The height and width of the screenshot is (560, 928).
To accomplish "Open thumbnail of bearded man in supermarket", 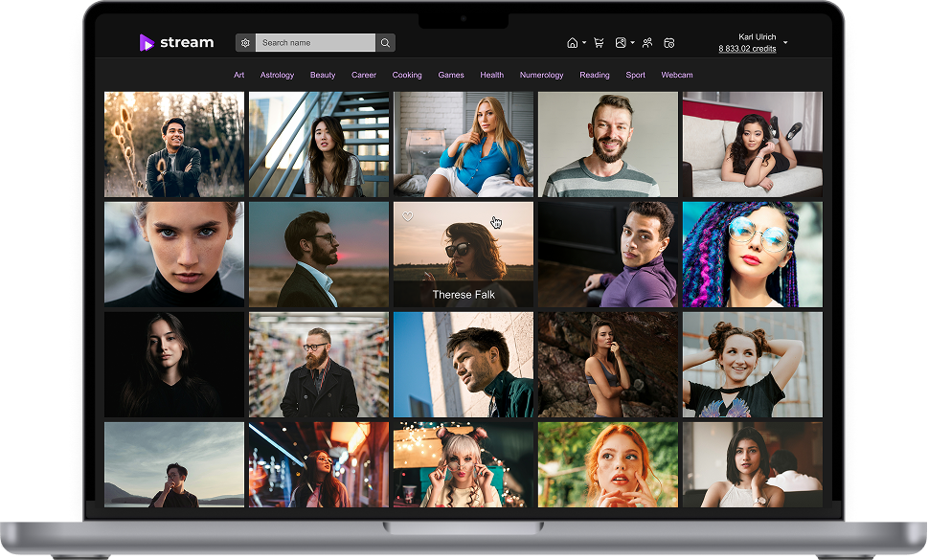I will pyautogui.click(x=319, y=364).
